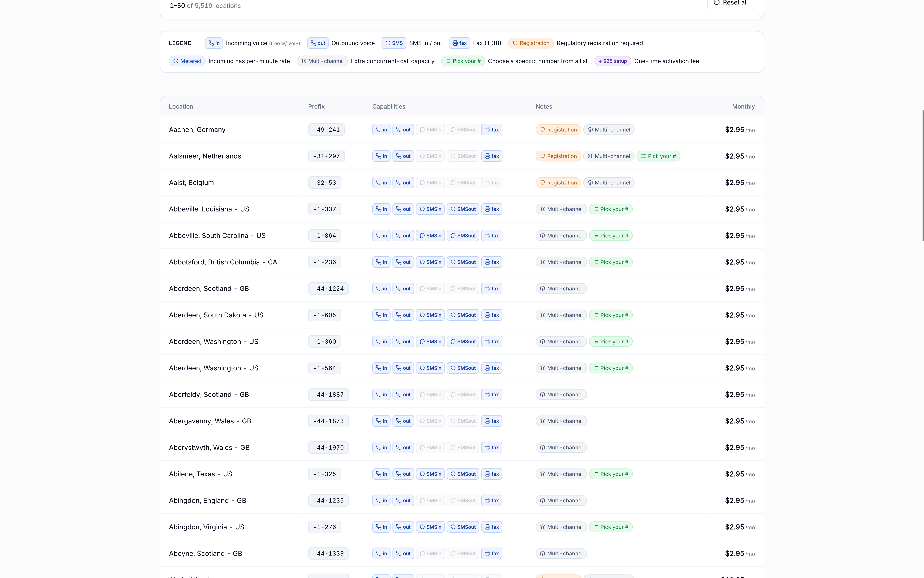Click 'out' badge on Aberystwyth, Wales row
Screen dimensions: 924x578
click(x=403, y=448)
